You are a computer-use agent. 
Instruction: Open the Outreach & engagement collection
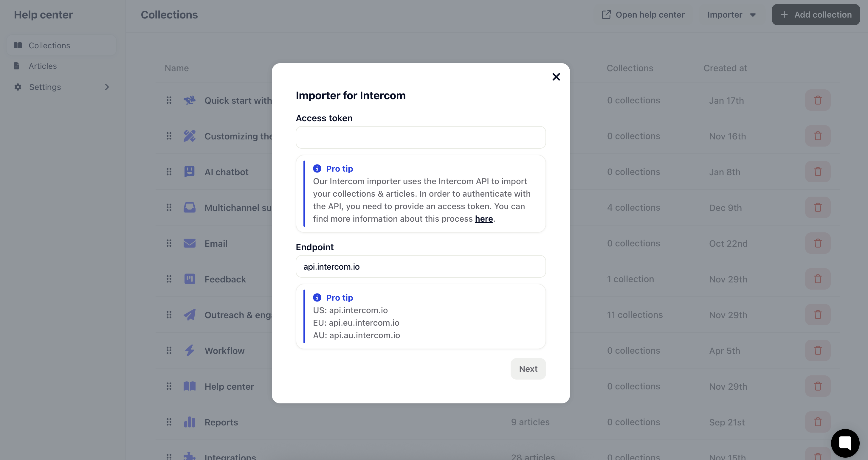(x=238, y=315)
